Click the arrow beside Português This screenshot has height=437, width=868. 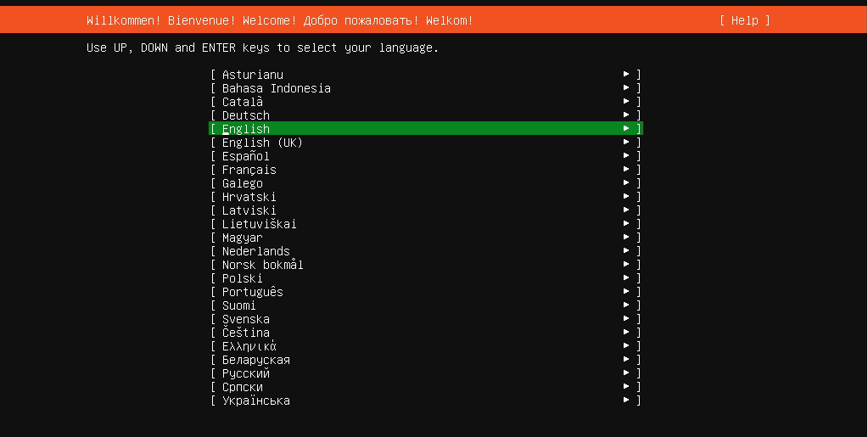point(626,292)
